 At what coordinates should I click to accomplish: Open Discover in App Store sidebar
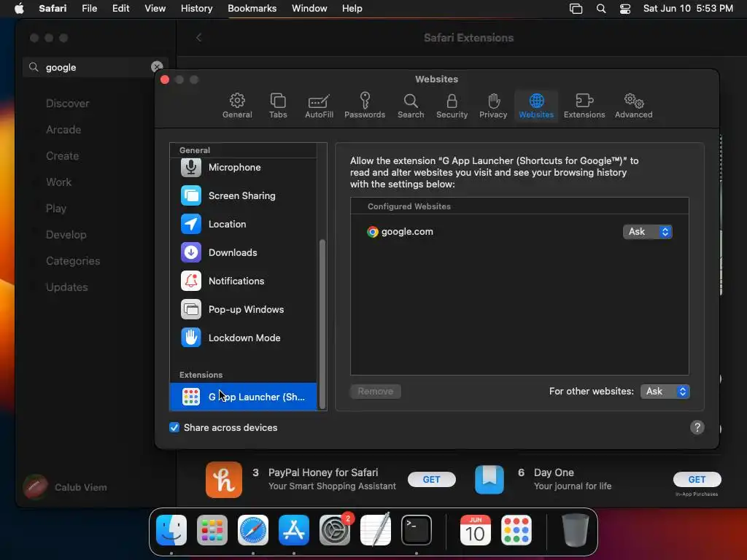(68, 104)
